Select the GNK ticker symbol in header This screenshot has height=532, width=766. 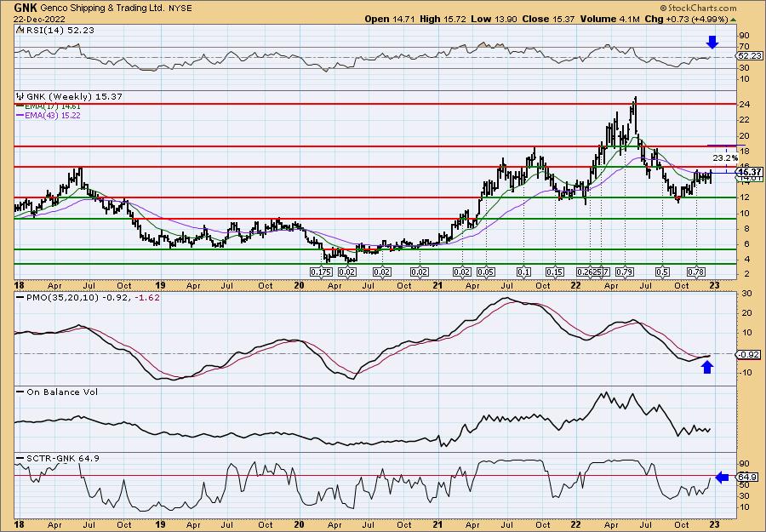pyautogui.click(x=26, y=8)
